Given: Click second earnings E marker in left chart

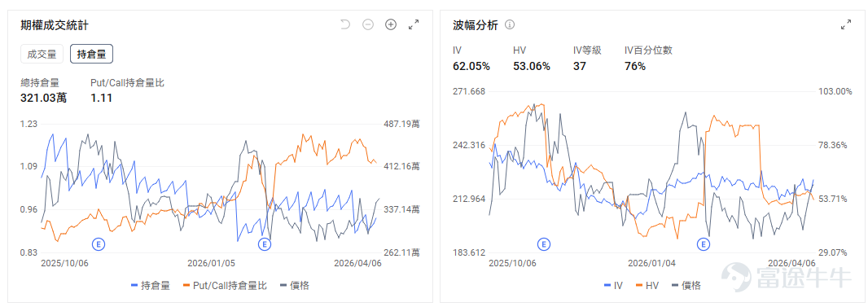Looking at the screenshot, I should tap(265, 244).
